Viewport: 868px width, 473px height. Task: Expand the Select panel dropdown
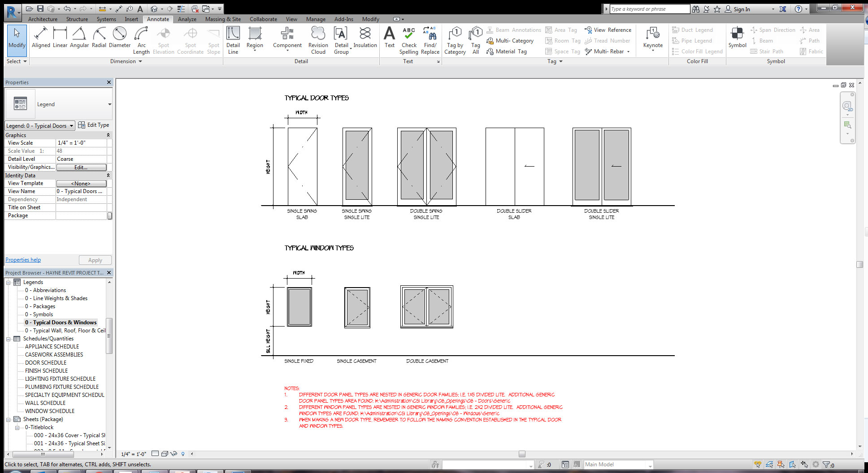point(17,61)
